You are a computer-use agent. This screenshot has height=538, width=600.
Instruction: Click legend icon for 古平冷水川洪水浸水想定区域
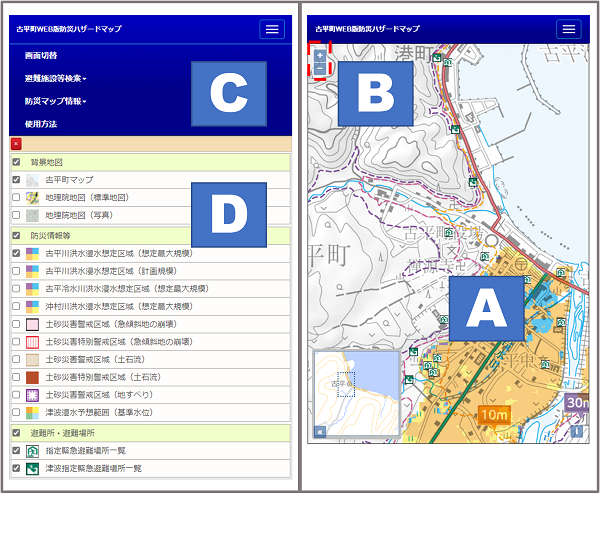32,289
